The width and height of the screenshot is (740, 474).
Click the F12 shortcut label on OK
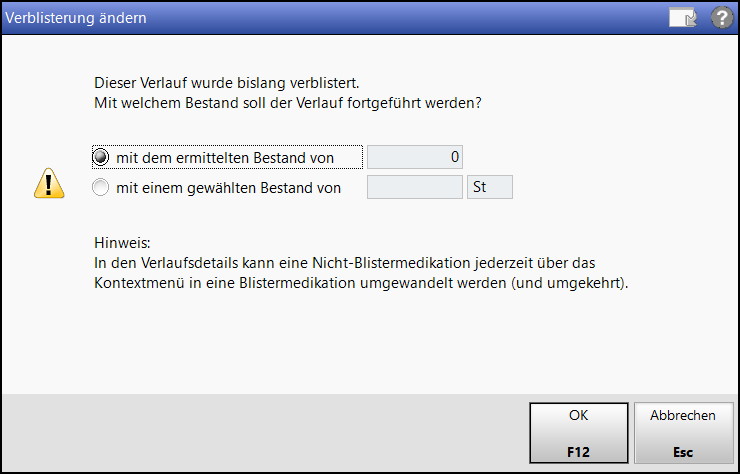(x=579, y=452)
